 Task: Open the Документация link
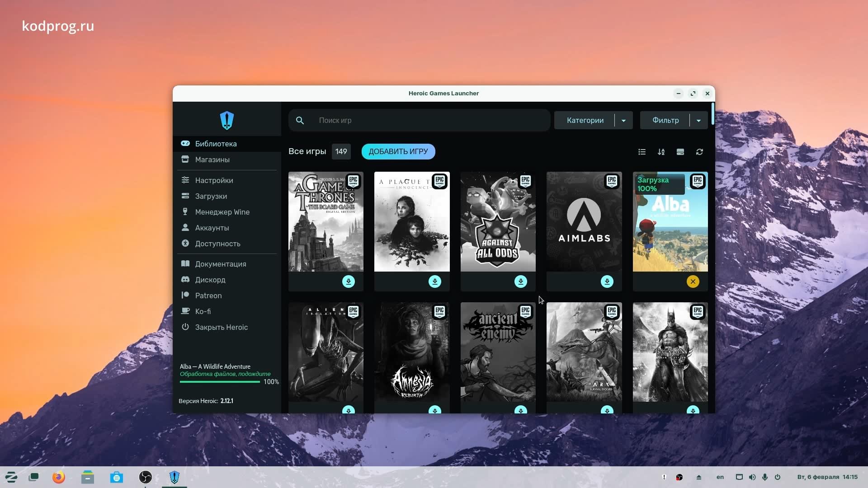(227, 264)
